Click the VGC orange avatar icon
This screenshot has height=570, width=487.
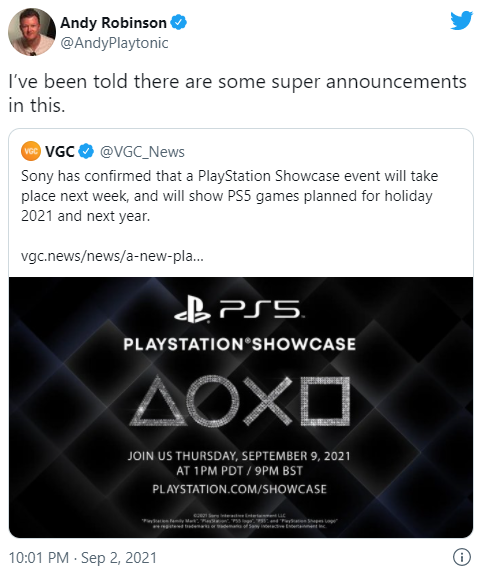[31, 151]
